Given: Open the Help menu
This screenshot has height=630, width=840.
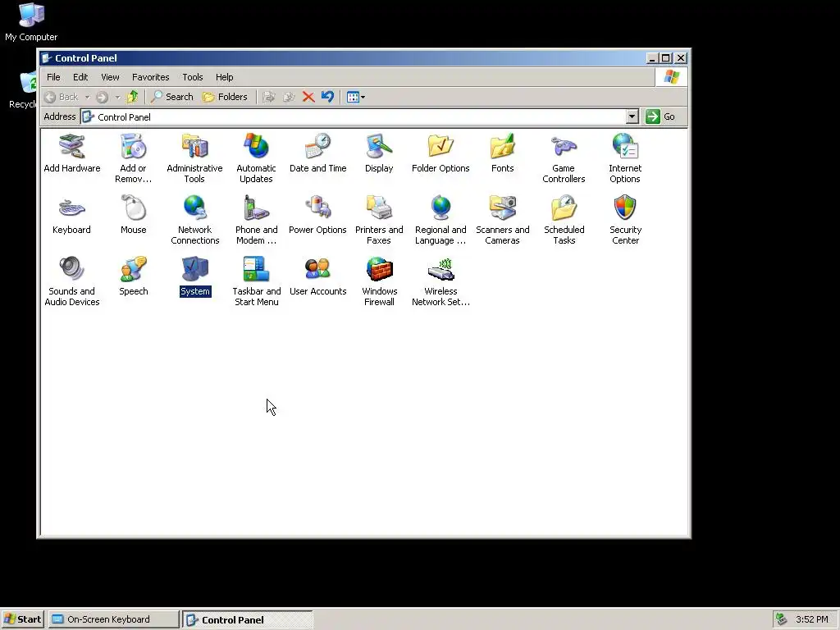Looking at the screenshot, I should click(225, 77).
